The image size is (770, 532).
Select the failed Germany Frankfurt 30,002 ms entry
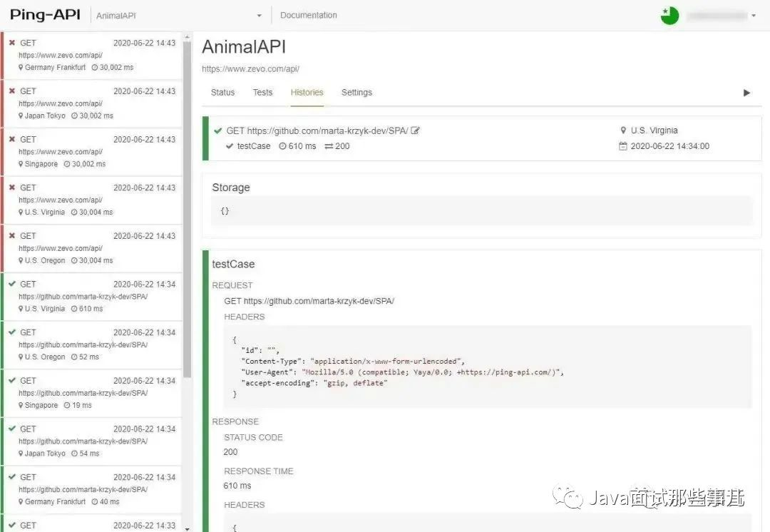point(92,55)
